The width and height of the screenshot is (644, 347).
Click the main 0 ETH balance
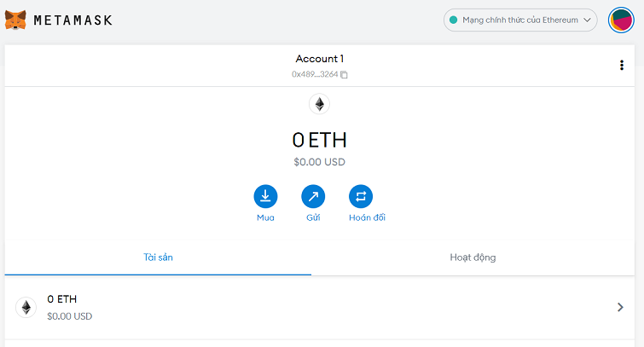[x=320, y=140]
